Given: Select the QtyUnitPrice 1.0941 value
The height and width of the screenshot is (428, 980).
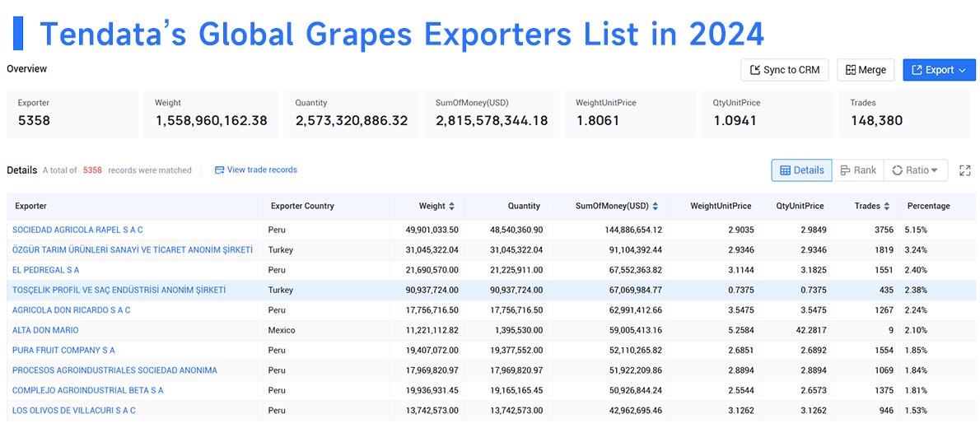Looking at the screenshot, I should [x=735, y=121].
